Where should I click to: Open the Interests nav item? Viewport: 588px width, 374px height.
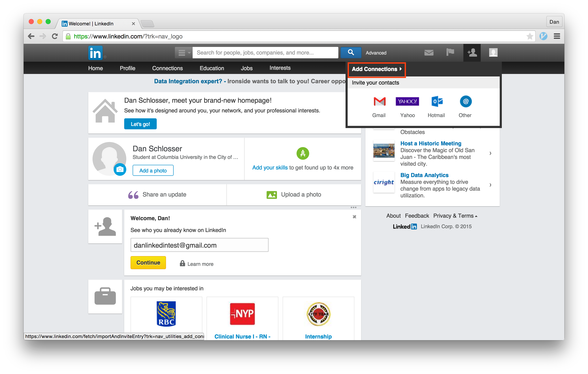(x=280, y=68)
